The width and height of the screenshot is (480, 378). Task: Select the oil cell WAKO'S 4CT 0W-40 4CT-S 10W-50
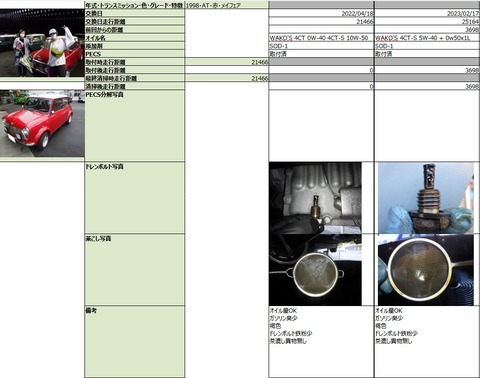[x=321, y=38]
